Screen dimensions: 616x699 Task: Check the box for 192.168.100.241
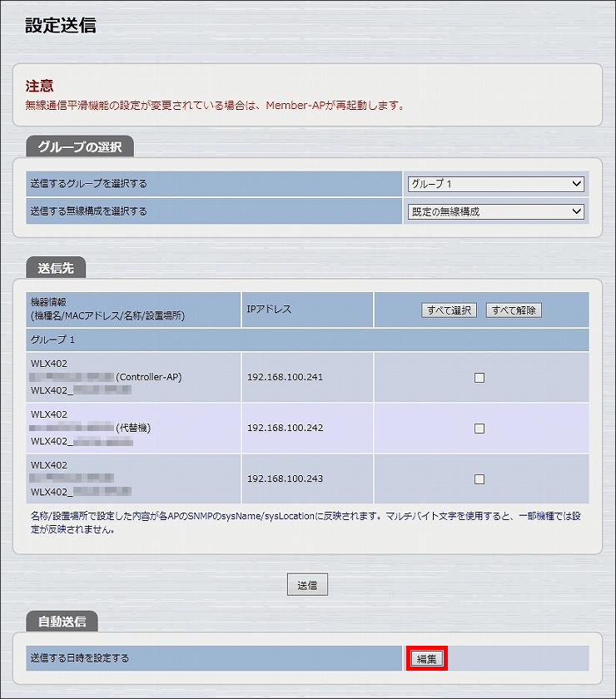[x=479, y=378]
